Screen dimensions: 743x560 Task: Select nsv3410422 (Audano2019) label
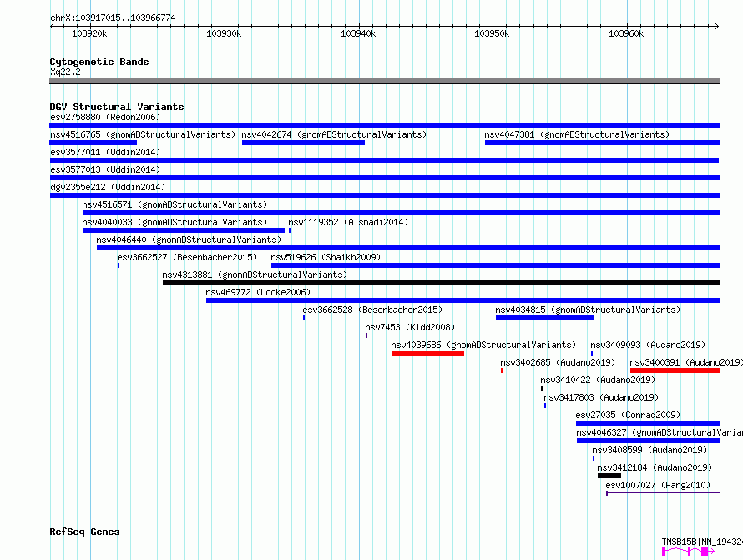point(598,380)
